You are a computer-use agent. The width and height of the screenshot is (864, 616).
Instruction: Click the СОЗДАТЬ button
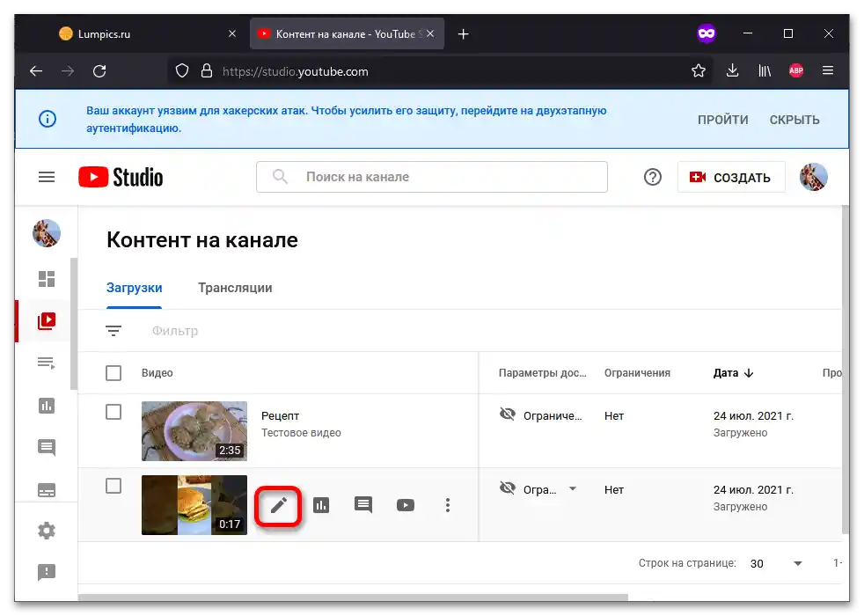point(732,176)
